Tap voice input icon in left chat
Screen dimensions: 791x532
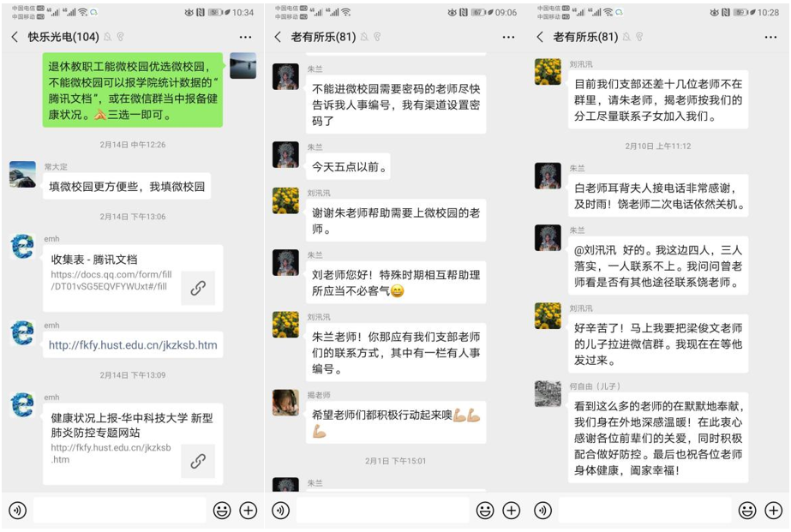coord(18,511)
